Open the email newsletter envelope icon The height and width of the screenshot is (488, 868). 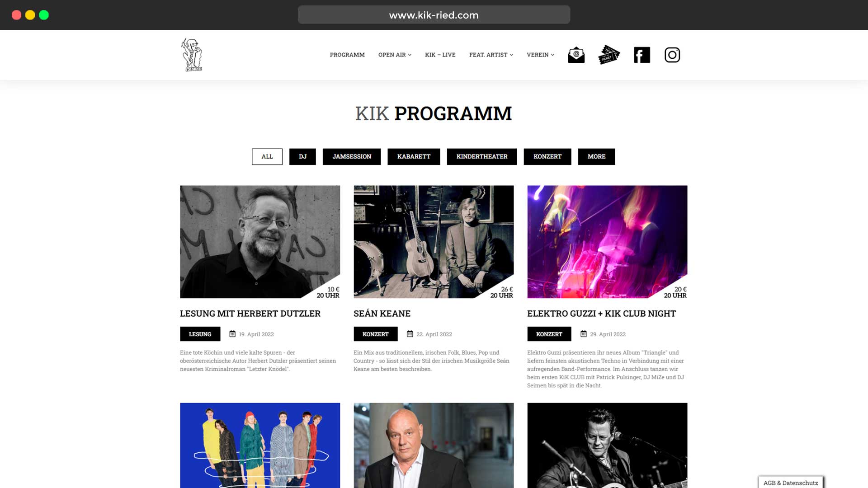pos(576,55)
